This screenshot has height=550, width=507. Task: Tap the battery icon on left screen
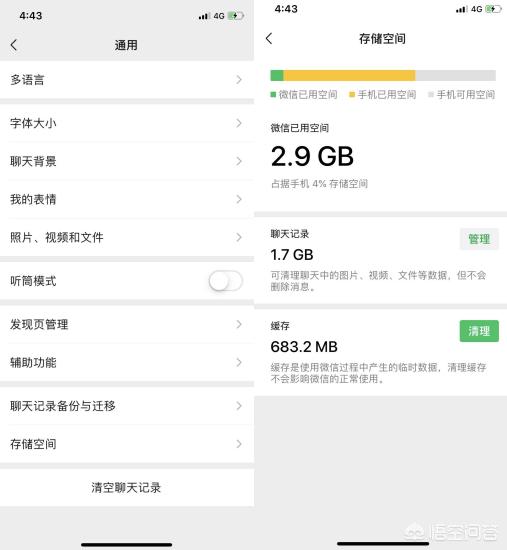point(235,16)
